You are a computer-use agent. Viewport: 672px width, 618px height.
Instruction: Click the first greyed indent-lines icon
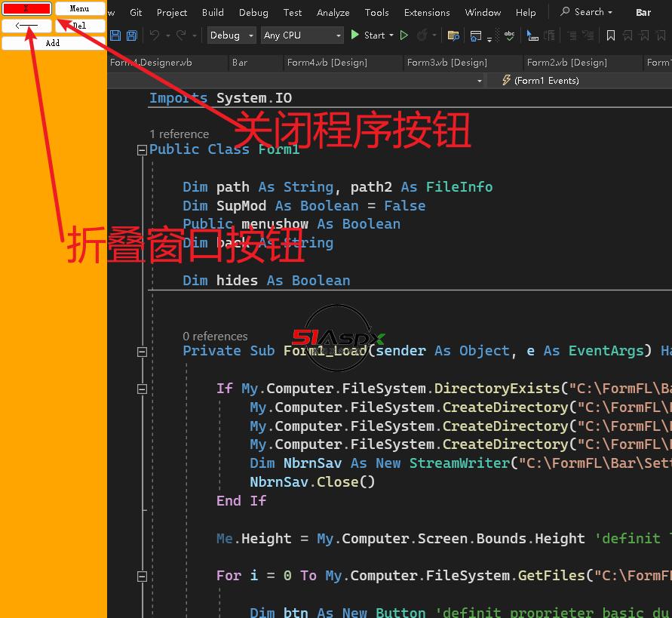[x=572, y=35]
